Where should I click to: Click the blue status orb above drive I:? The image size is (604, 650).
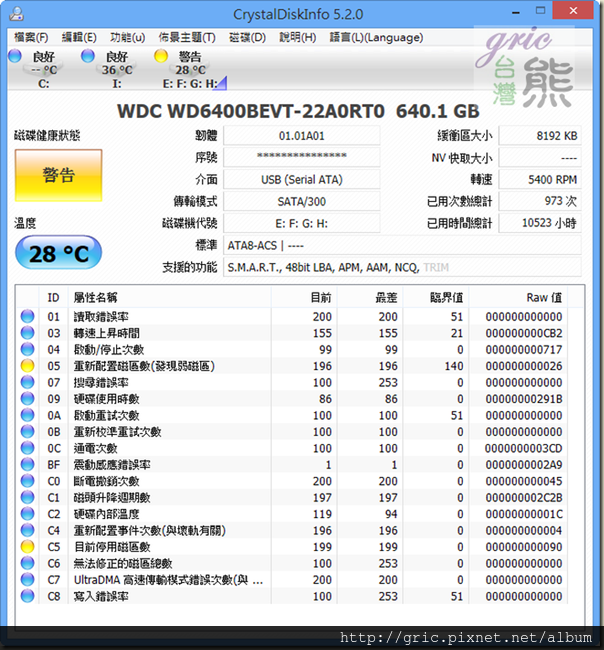click(88, 56)
